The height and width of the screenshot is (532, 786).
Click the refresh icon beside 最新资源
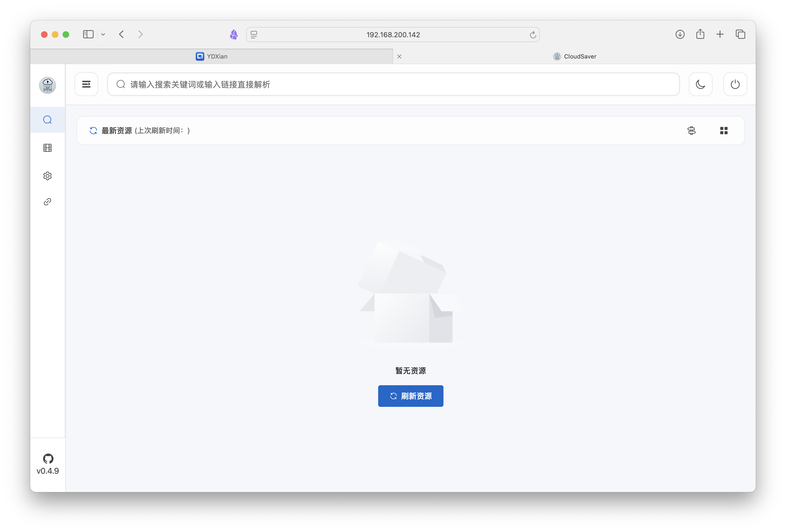(x=93, y=131)
